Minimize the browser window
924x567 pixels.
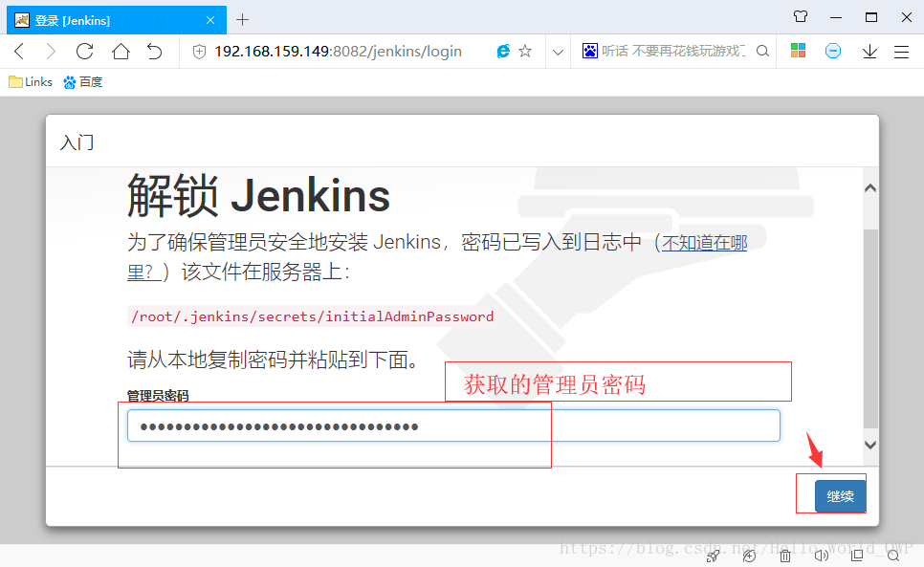point(836,17)
